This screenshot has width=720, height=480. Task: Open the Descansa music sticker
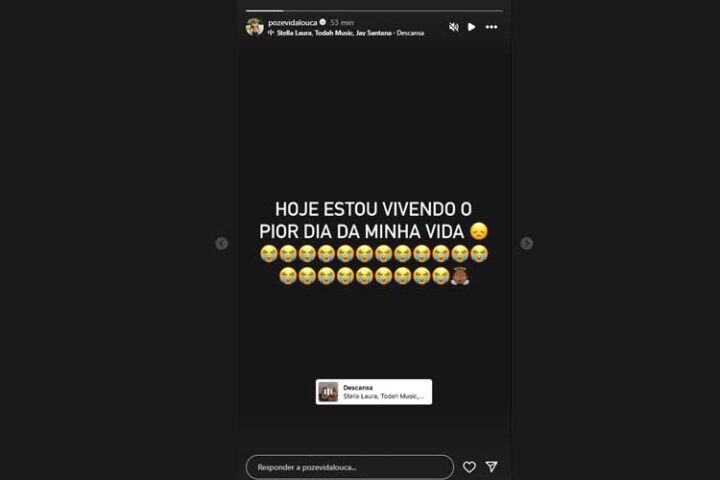coord(374,392)
